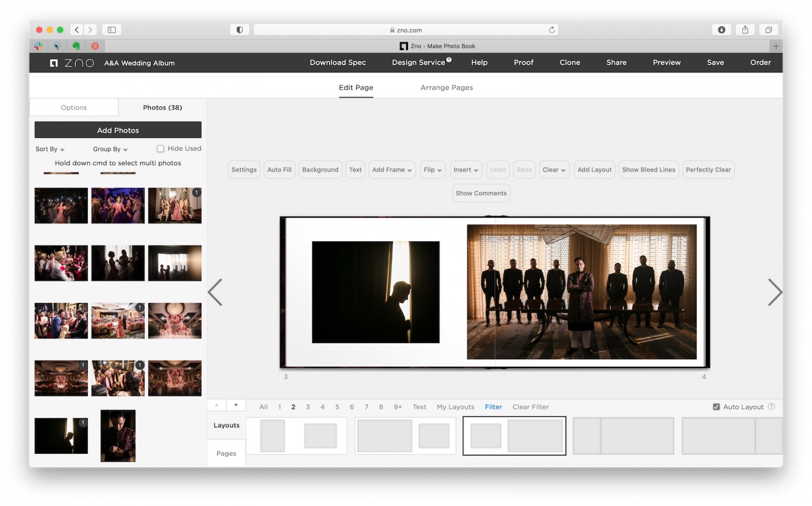Open the Sort By dropdown
This screenshot has width=812, height=506.
tap(50, 149)
